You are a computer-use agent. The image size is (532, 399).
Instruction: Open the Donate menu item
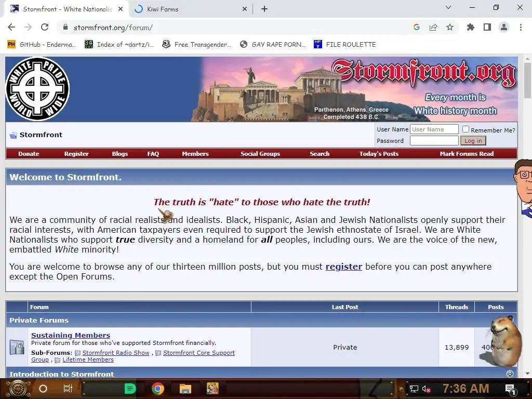pos(29,154)
